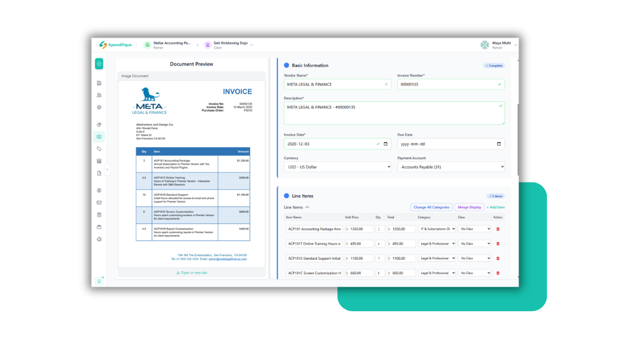Click the item name field for ACP101 Accounting Package
Screen dimensions: 644x337
coord(314,229)
